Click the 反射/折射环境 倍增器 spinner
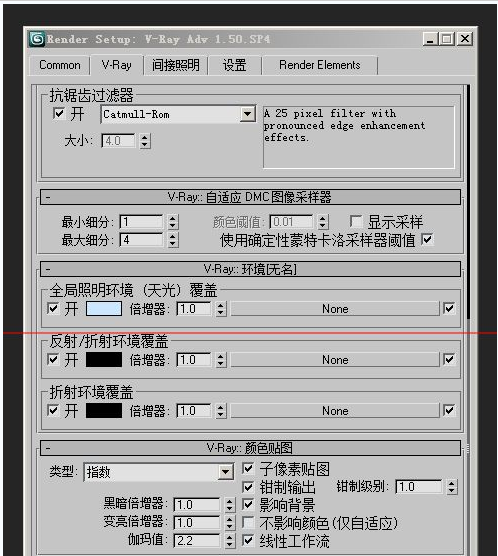 (x=221, y=360)
